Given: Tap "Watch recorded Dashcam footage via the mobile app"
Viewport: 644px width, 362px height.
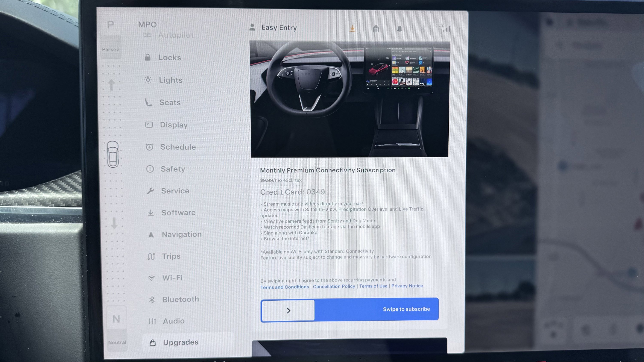Looking at the screenshot, I should pyautogui.click(x=322, y=227).
